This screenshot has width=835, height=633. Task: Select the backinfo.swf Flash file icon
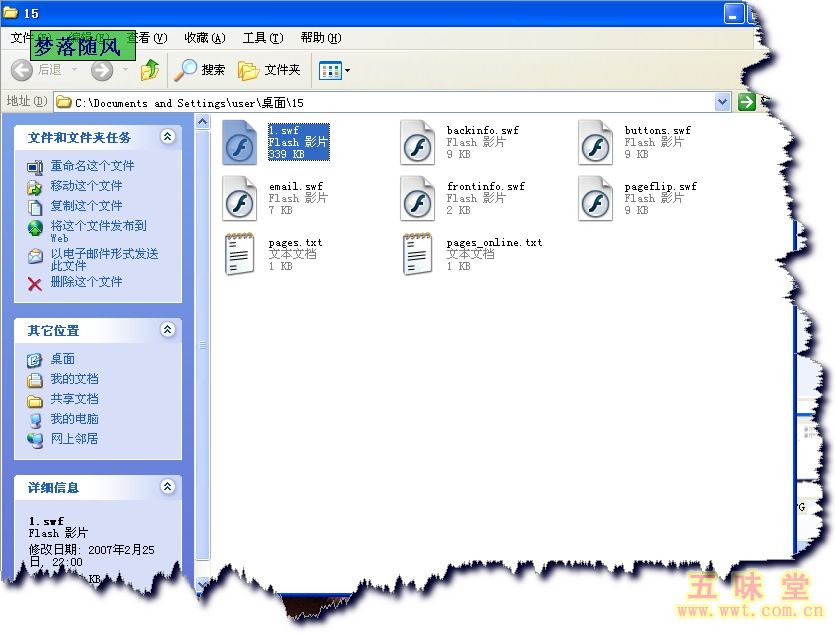pos(418,142)
